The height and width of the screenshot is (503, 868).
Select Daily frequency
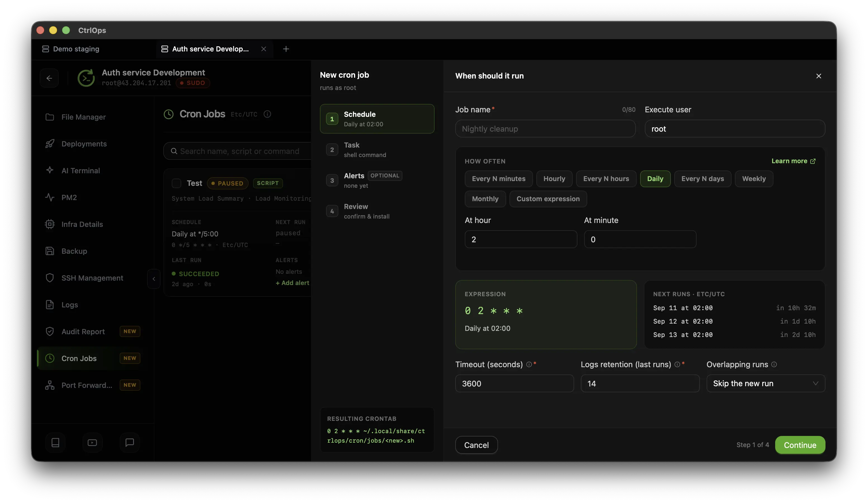point(655,179)
